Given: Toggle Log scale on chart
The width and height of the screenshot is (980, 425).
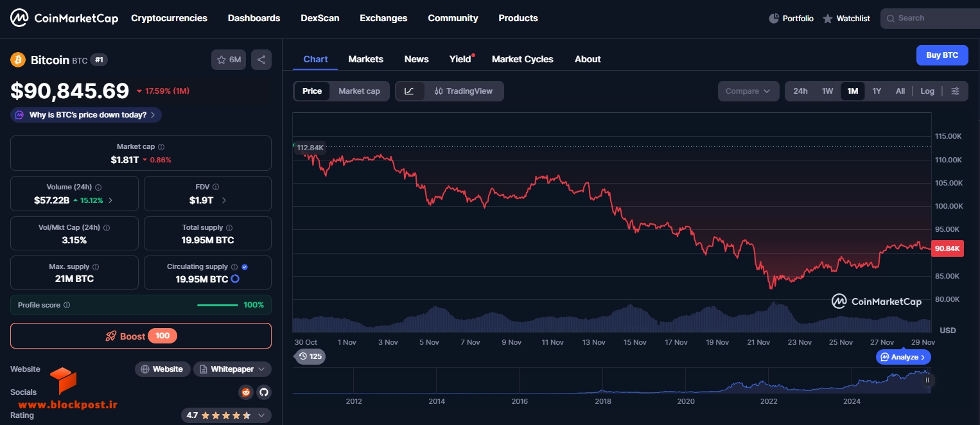Looking at the screenshot, I should pos(927,91).
